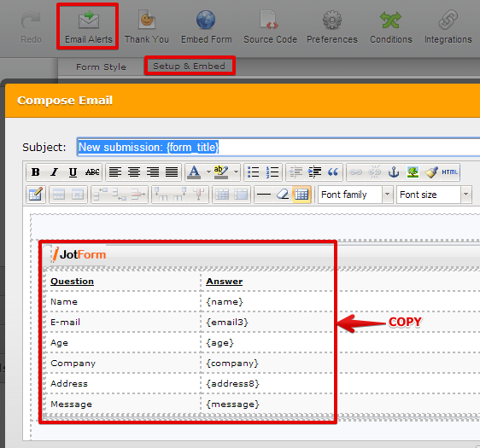Select the text color A swatch
Viewport: 480px width, 448px height.
(194, 172)
